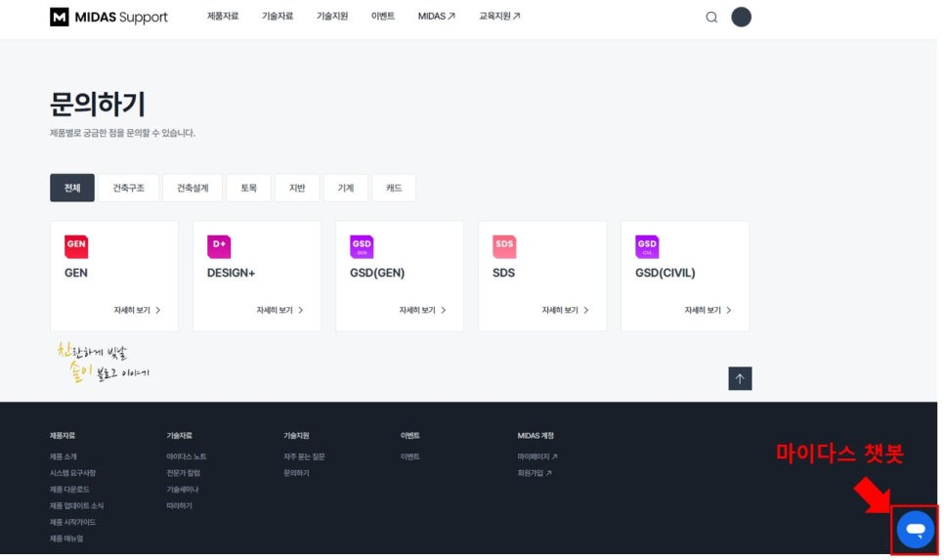
Task: Click 자세히 보기 on the GEN card
Action: click(137, 310)
